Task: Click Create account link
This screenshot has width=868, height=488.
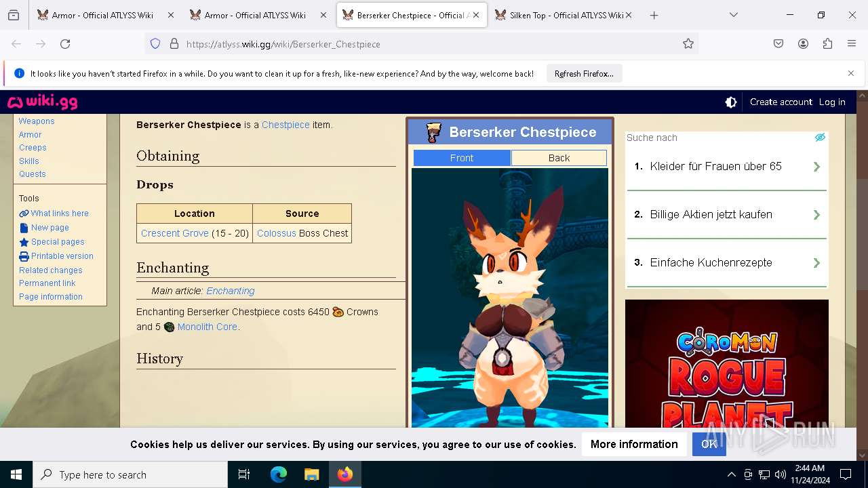Action: coord(781,102)
